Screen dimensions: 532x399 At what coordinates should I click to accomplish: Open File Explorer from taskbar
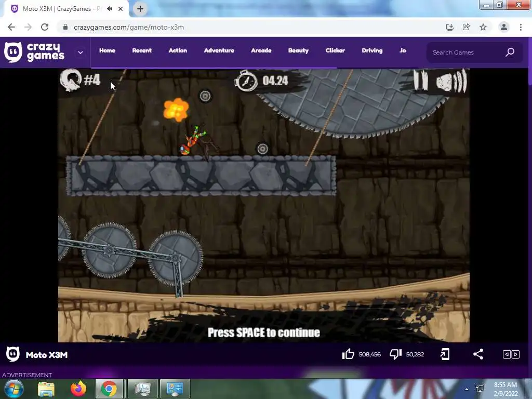tap(46, 389)
